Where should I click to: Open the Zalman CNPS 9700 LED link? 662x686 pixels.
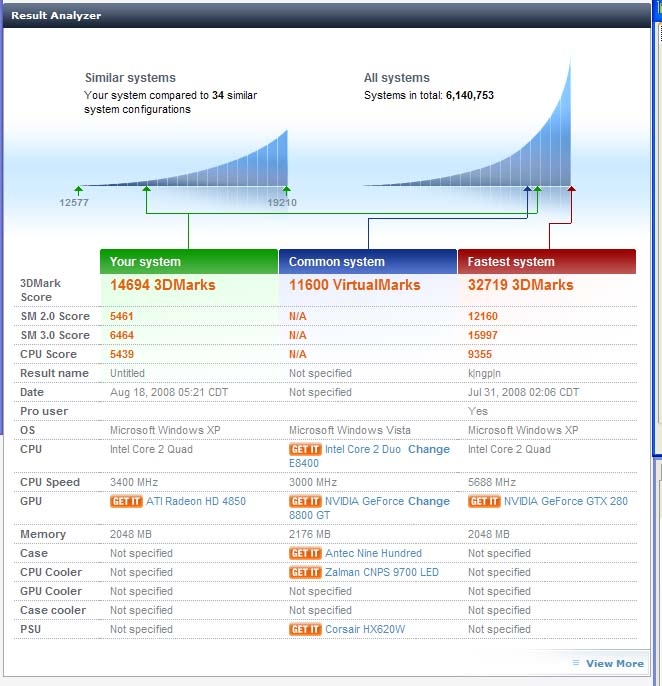(382, 572)
